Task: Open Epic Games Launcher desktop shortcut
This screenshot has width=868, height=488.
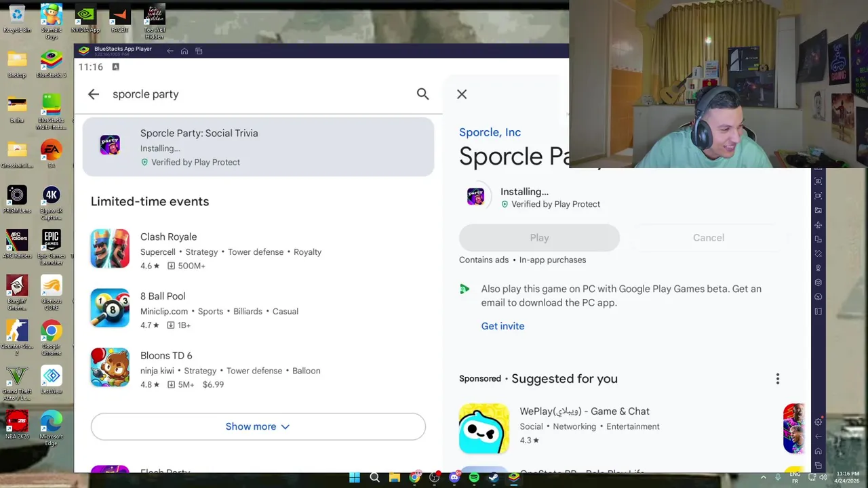Action: point(52,247)
